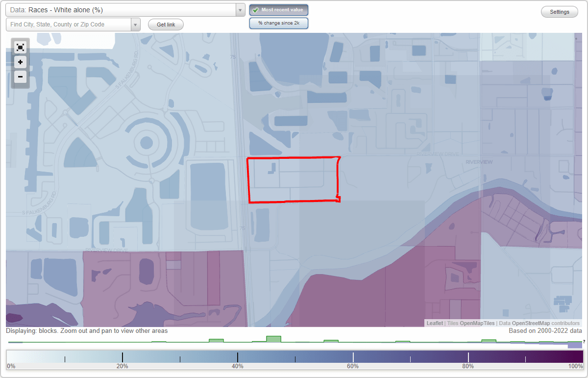The image size is (588, 378).
Task: Click the zoom in plus icon
Action: (x=20, y=62)
